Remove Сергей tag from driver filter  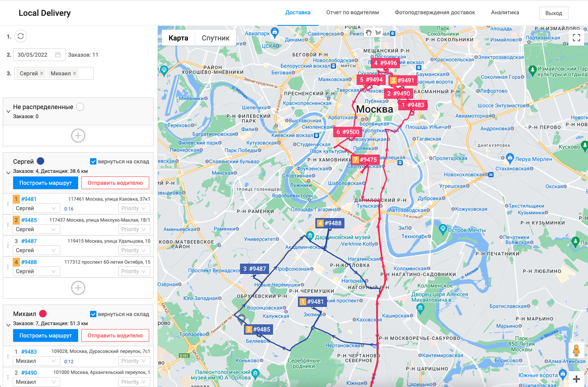click(42, 73)
